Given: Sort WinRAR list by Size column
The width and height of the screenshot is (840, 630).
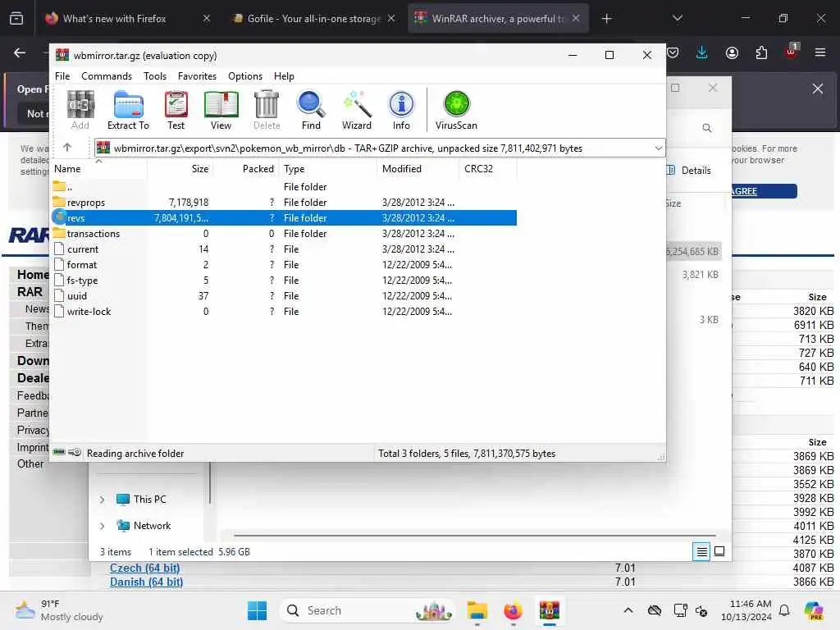Looking at the screenshot, I should pos(180,169).
